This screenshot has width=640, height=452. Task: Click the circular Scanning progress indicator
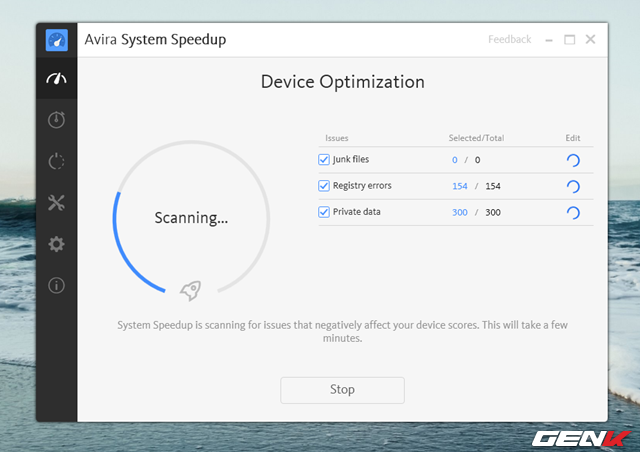tap(190, 218)
